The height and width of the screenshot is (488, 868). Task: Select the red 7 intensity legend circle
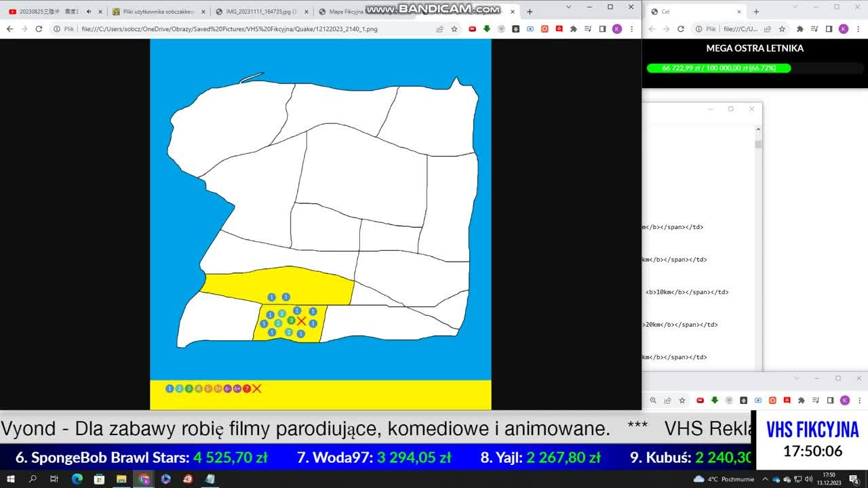pos(247,388)
